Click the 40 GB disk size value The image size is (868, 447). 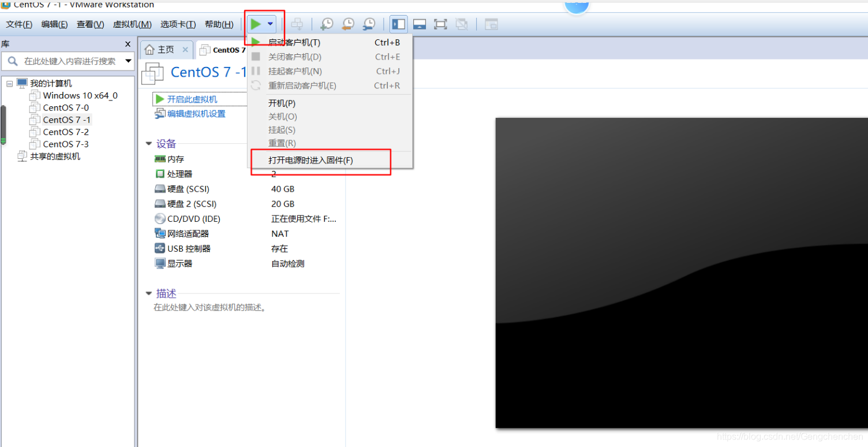point(283,189)
